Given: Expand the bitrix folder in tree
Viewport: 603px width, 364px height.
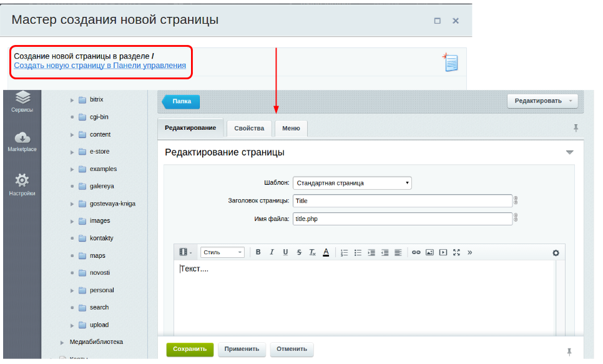Looking at the screenshot, I should click(72, 100).
